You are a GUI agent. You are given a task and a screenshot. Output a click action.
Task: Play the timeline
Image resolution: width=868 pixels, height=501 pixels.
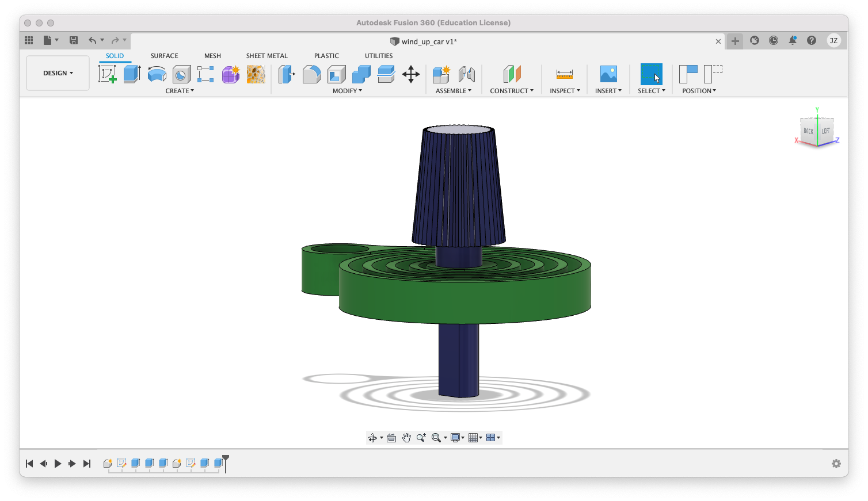point(58,464)
